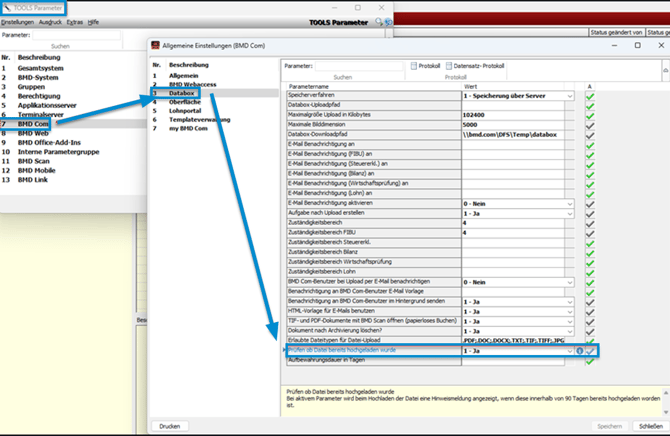Select BMD Link entry

[x=33, y=180]
